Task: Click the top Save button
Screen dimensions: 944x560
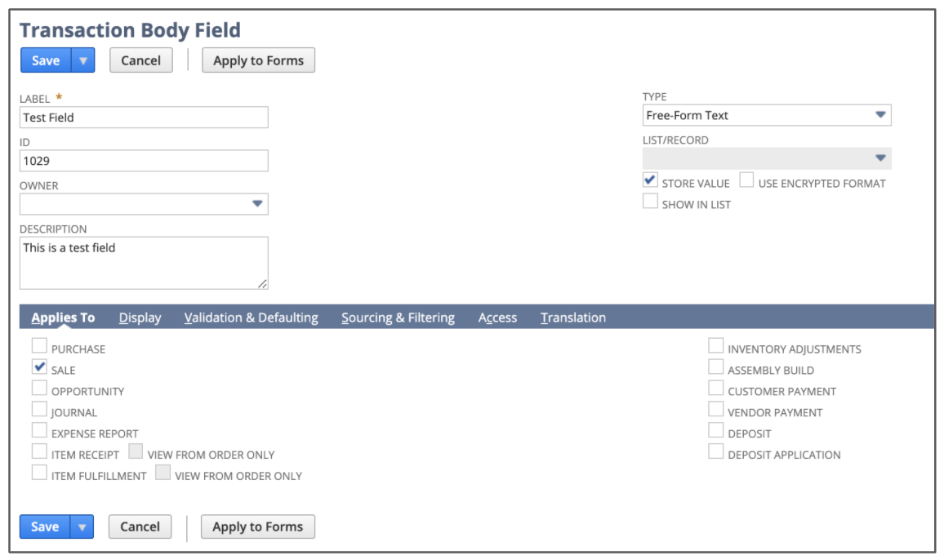Action: (x=46, y=60)
